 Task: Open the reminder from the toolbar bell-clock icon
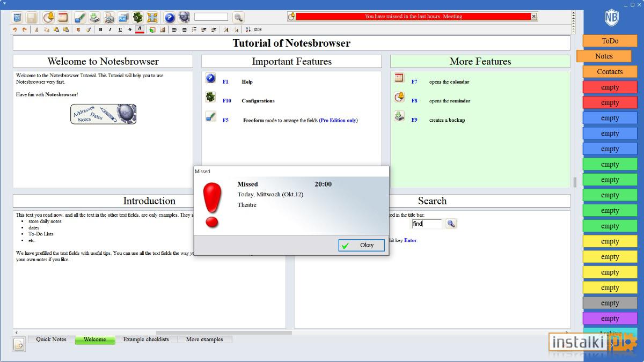49,17
